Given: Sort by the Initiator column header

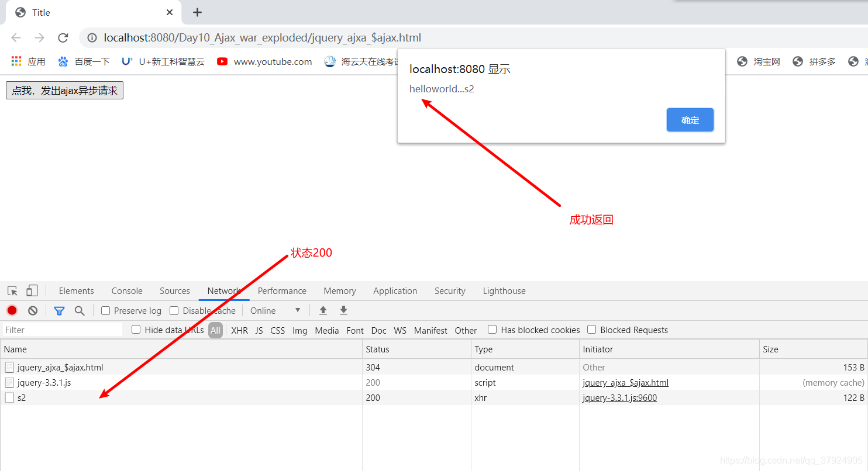Looking at the screenshot, I should tap(669, 349).
